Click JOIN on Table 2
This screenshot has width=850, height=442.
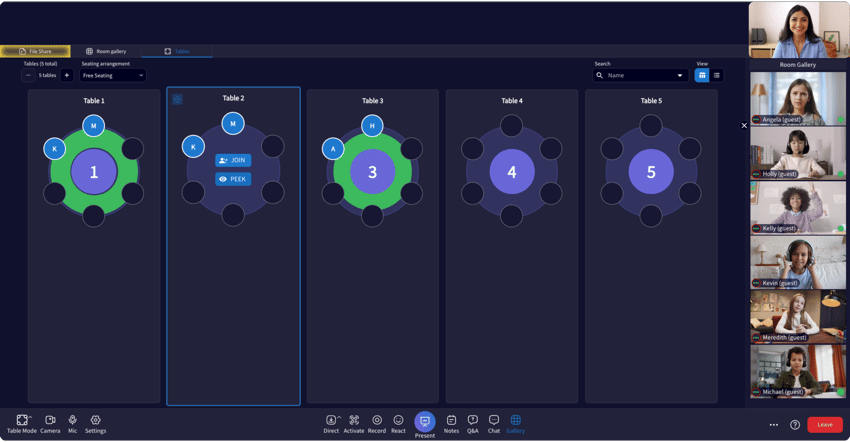[x=233, y=160]
